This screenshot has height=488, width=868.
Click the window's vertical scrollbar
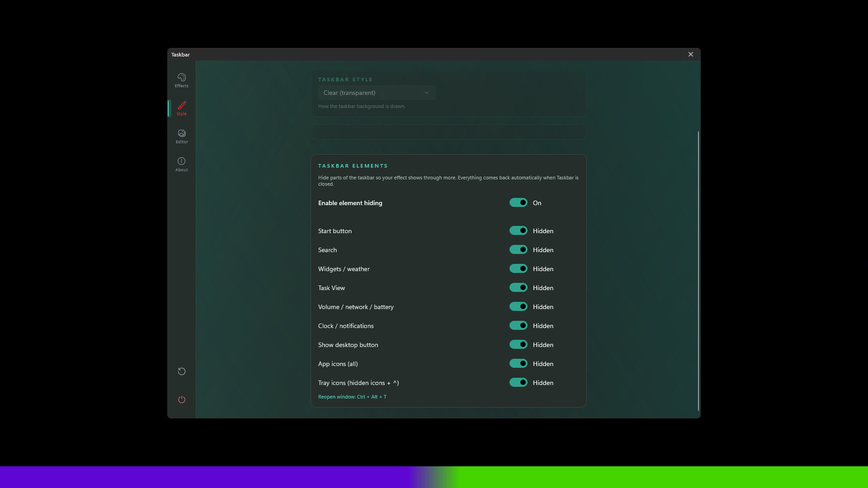click(698, 271)
